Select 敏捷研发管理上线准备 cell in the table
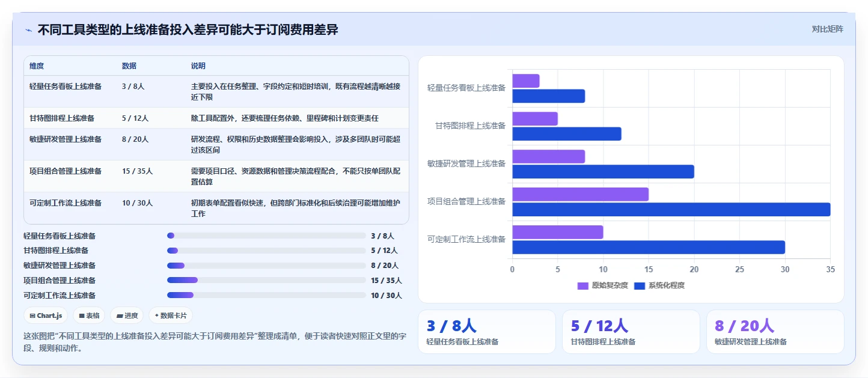868x378 pixels. coord(66,139)
